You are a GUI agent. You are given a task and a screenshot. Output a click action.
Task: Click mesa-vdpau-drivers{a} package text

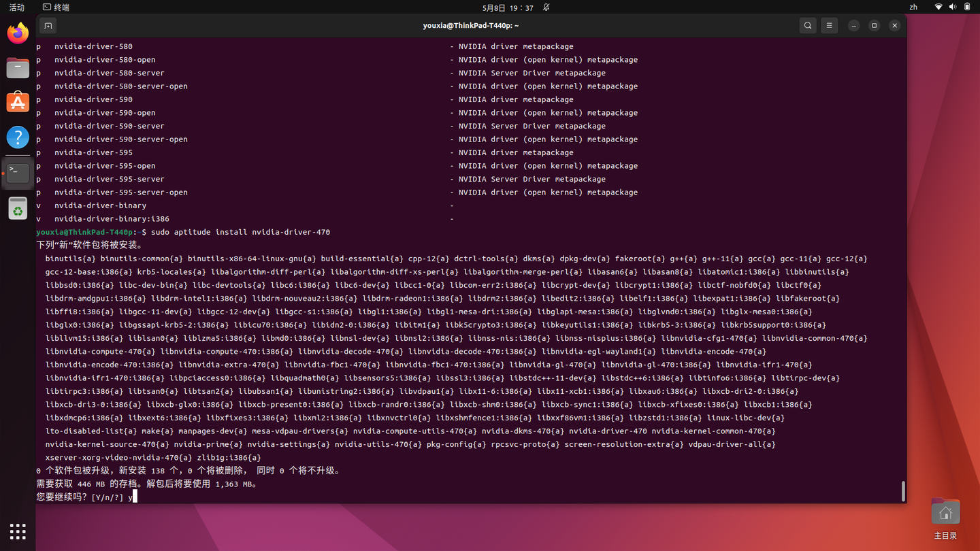coord(300,431)
